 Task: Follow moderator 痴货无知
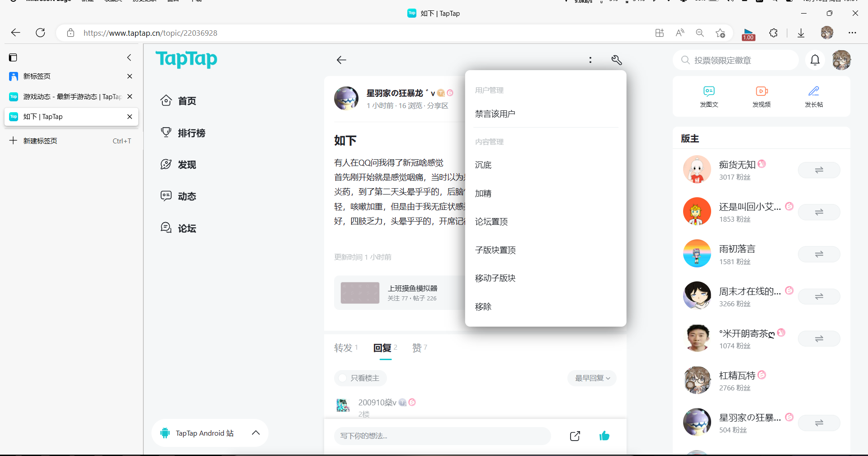tap(819, 170)
